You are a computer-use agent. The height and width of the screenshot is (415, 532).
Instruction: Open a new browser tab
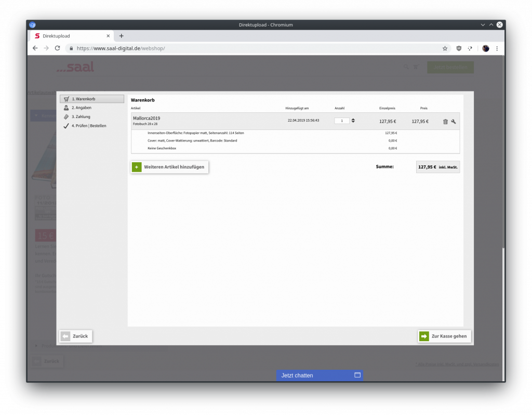coord(122,36)
